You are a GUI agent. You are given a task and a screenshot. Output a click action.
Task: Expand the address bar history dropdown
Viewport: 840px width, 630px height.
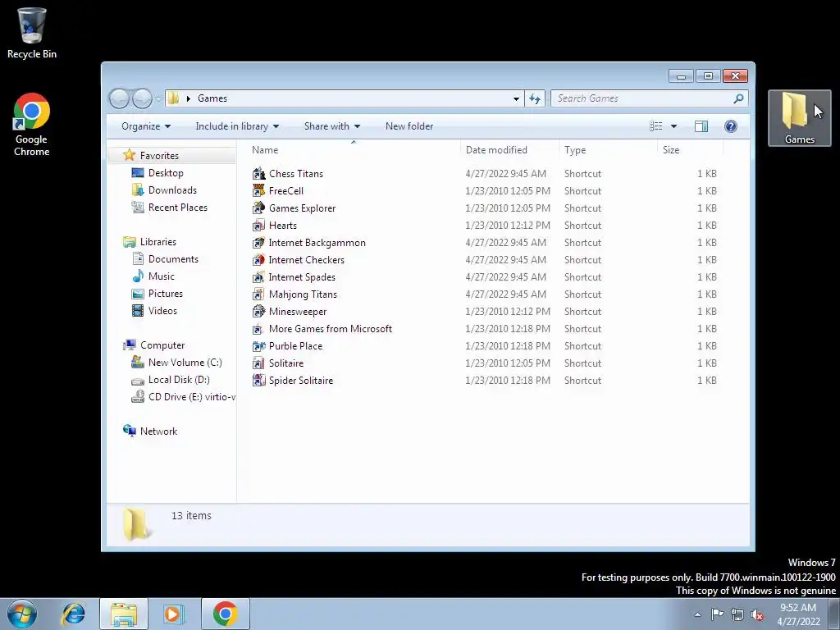coord(516,98)
